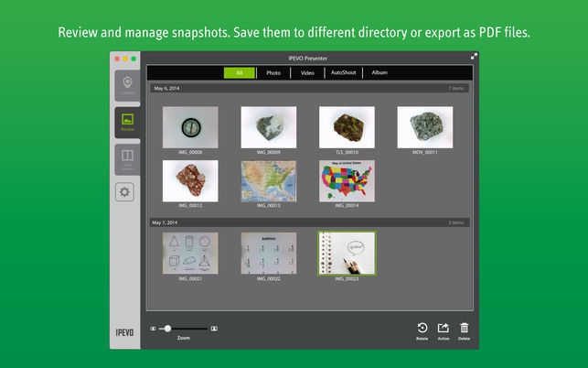Viewport: 588px width, 368px height.
Task: Click the Rotate icon
Action: 422,329
